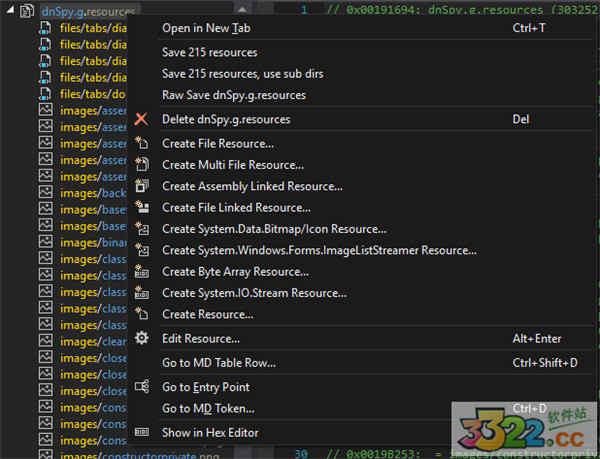Click the Bitmap/Icon Resource icon
This screenshot has height=459, width=600.
pos(142,229)
